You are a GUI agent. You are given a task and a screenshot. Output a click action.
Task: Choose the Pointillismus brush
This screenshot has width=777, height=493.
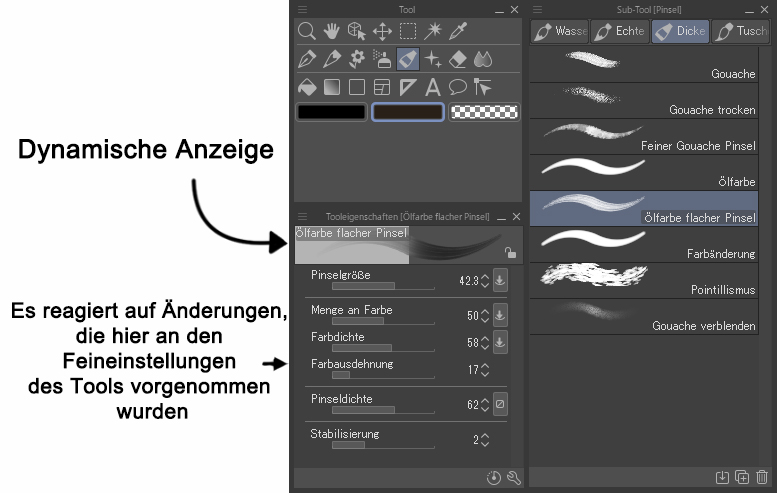point(643,279)
